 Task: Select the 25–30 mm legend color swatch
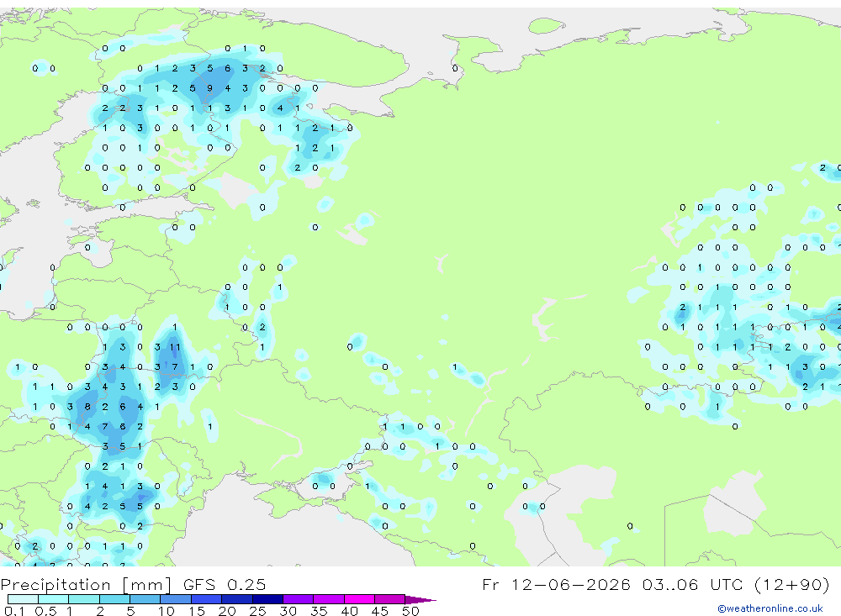(x=267, y=599)
